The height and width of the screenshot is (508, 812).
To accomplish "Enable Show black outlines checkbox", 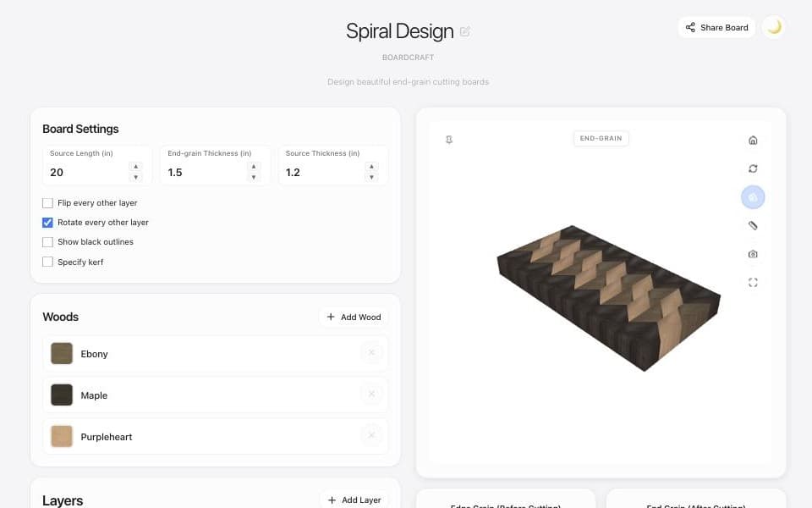I will tap(47, 242).
